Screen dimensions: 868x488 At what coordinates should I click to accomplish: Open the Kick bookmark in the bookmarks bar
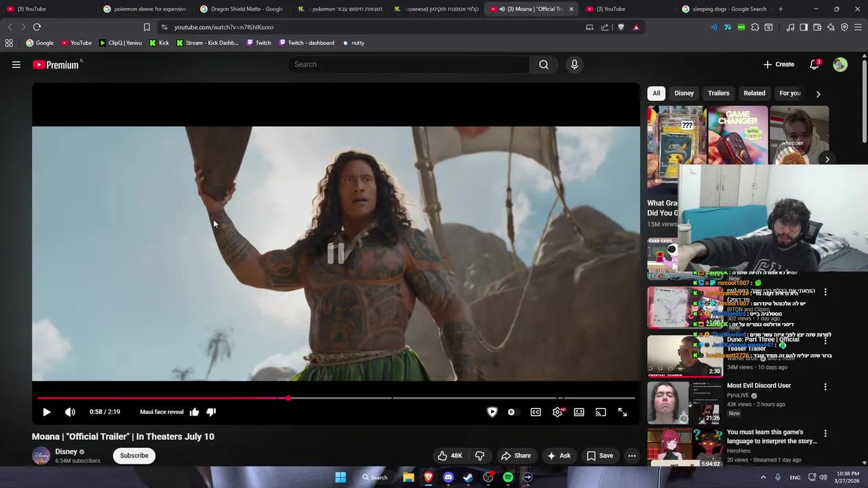(x=159, y=43)
